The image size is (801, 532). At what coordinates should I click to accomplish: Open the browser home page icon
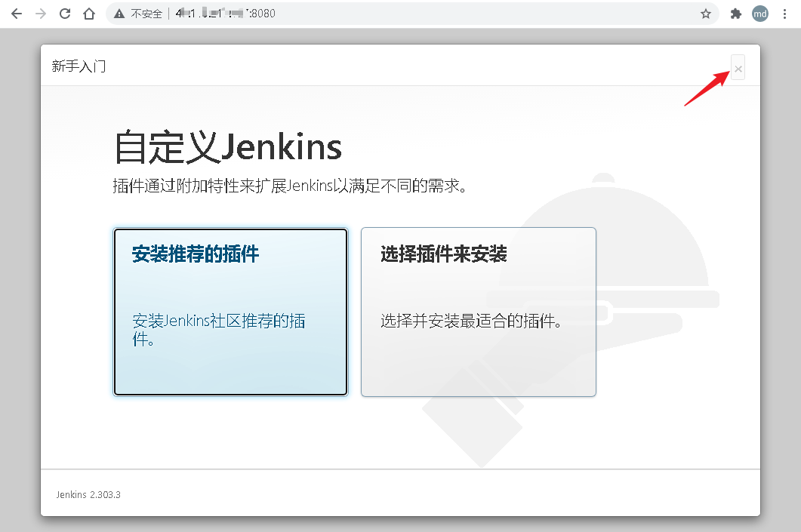89,14
